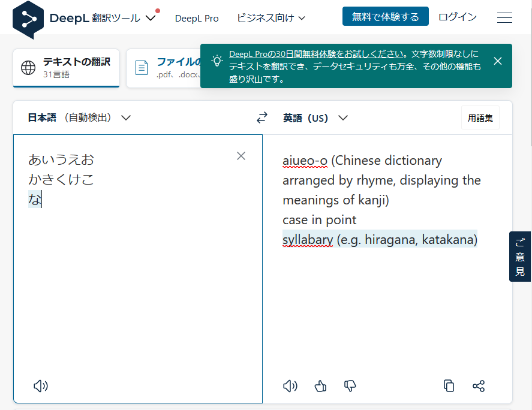Play audio for the English translation
The width and height of the screenshot is (532, 410).
[290, 386]
